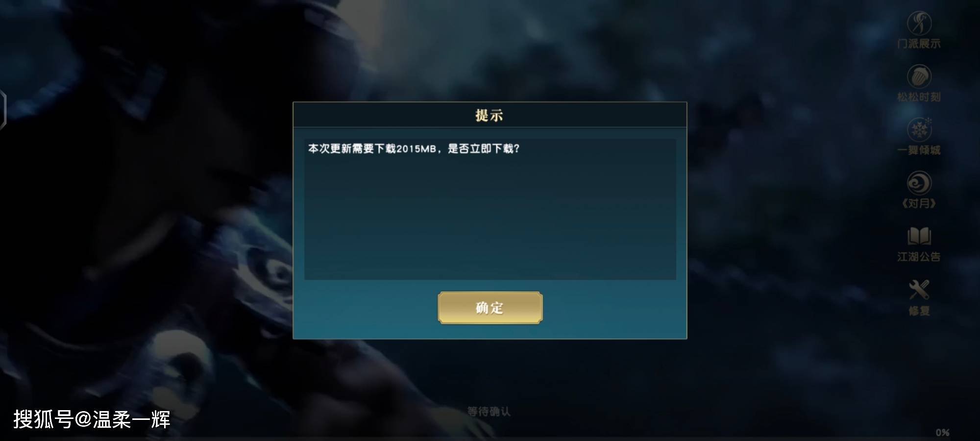980x441 pixels.
Task: Click the 等待确认 status text
Action: point(489,412)
